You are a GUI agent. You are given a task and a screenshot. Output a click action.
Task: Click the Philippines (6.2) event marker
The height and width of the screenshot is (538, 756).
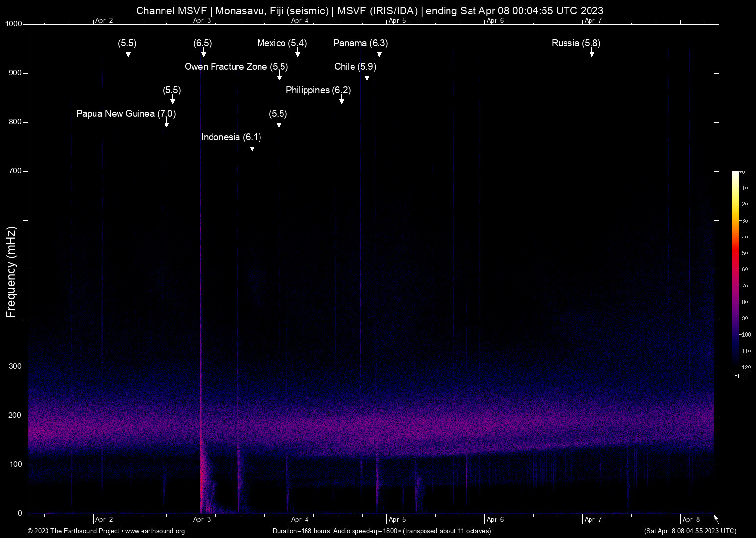(x=318, y=90)
